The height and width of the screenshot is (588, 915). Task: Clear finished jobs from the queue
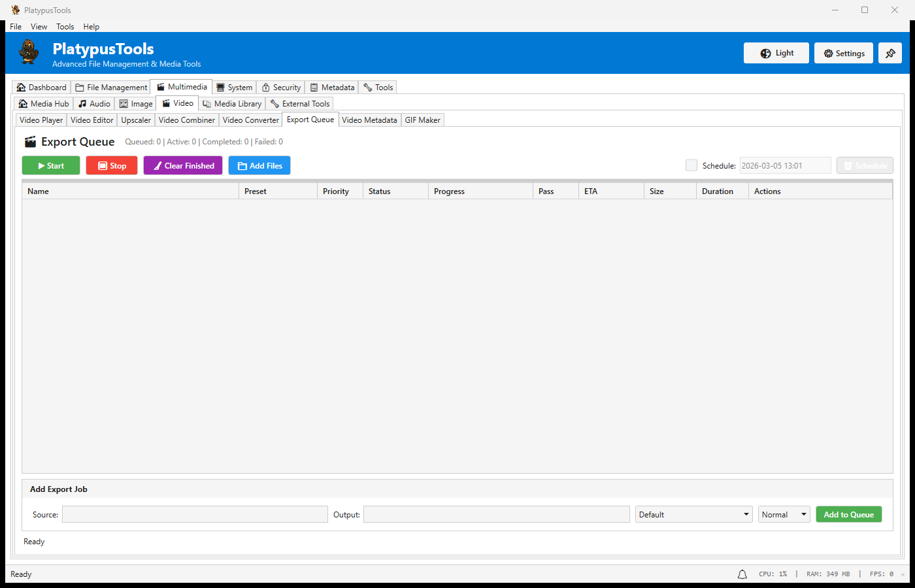183,166
